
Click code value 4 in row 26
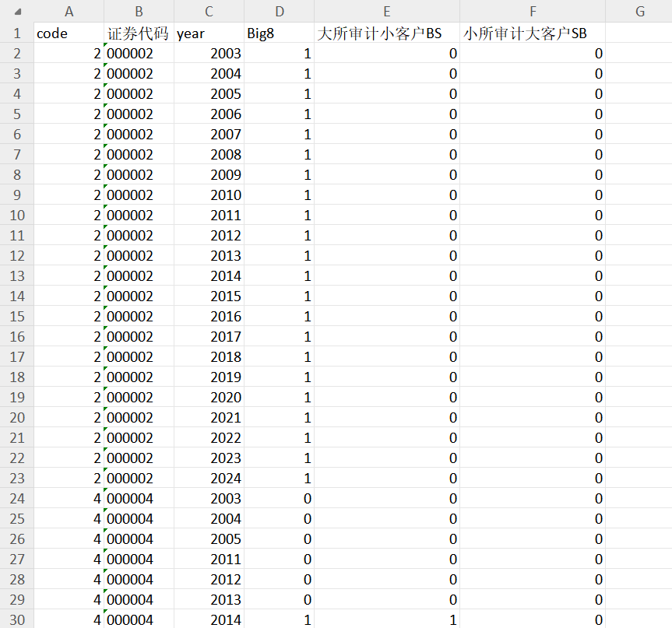(69, 539)
